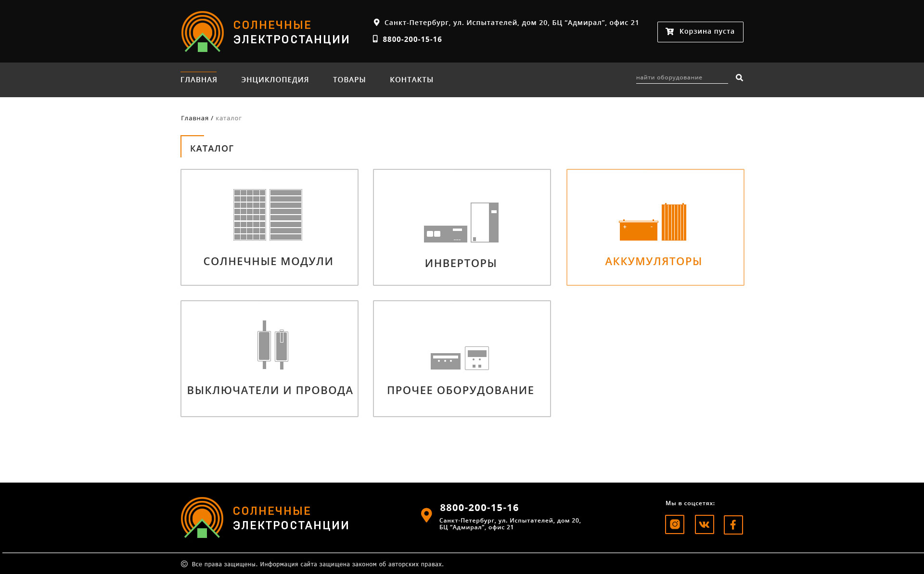Click the header sun-house logo
This screenshot has width=924, height=574.
[x=203, y=32]
